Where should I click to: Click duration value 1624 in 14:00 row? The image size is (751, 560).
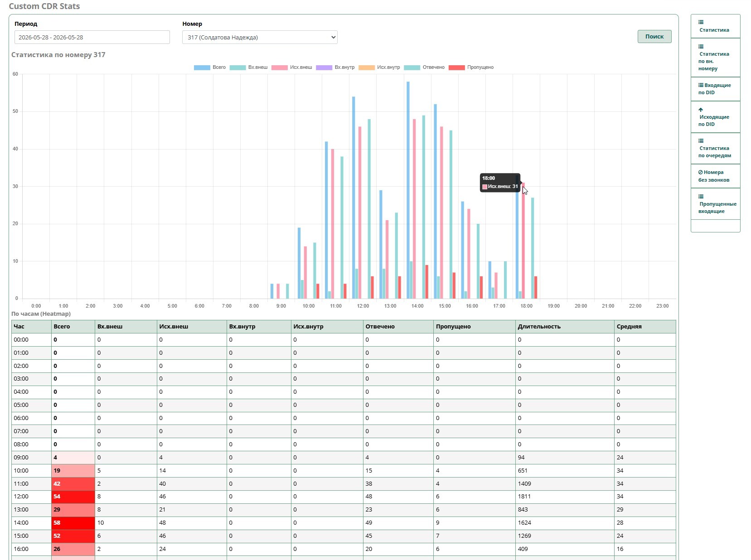[x=524, y=523]
